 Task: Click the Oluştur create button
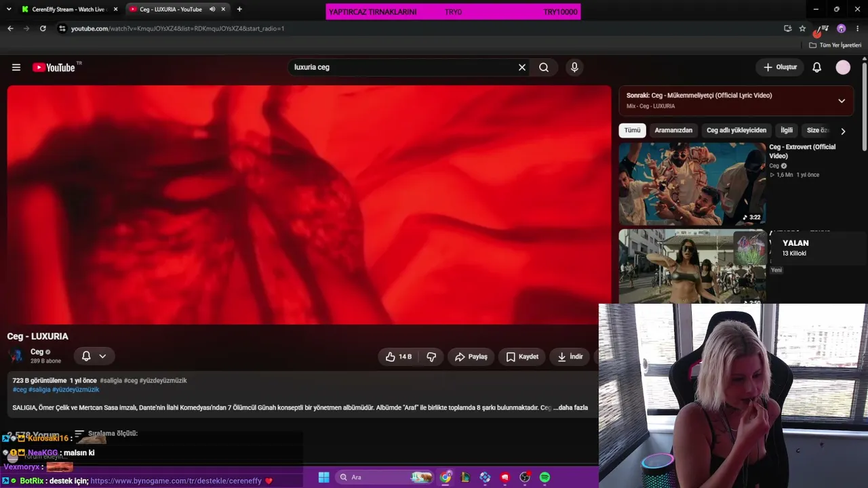tap(780, 67)
